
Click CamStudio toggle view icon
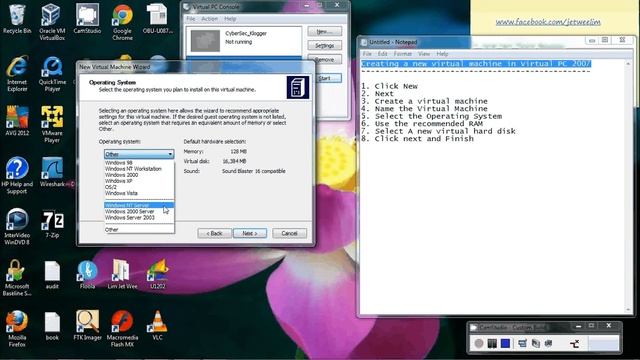pyautogui.click(x=522, y=343)
